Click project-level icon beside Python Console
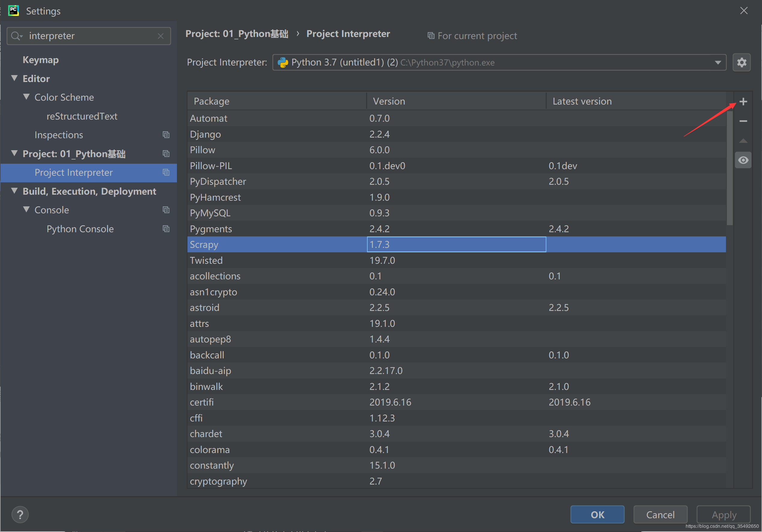The width and height of the screenshot is (762, 532). (x=166, y=229)
